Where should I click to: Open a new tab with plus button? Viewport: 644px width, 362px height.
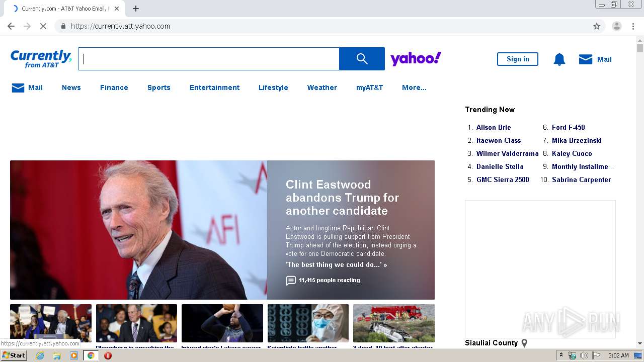tap(136, 9)
